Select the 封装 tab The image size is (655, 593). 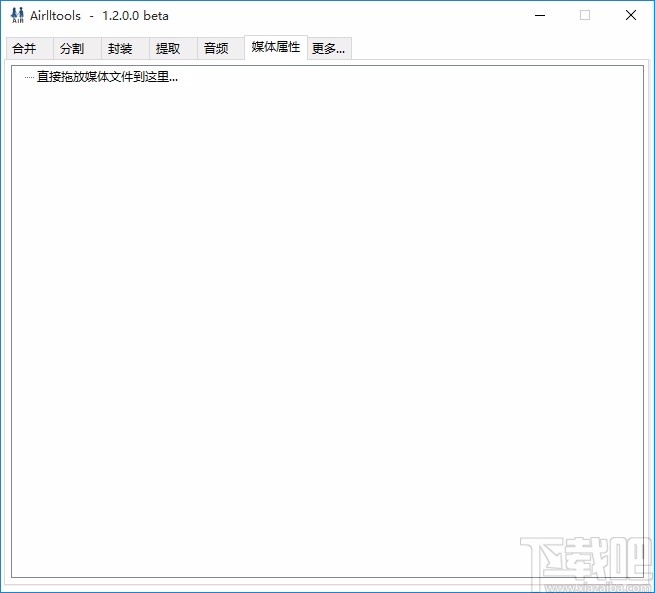pos(125,48)
